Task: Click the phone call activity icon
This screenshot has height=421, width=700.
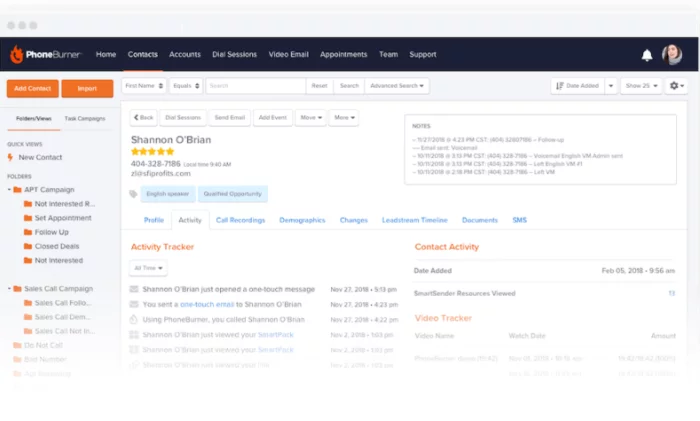Action: 133,320
